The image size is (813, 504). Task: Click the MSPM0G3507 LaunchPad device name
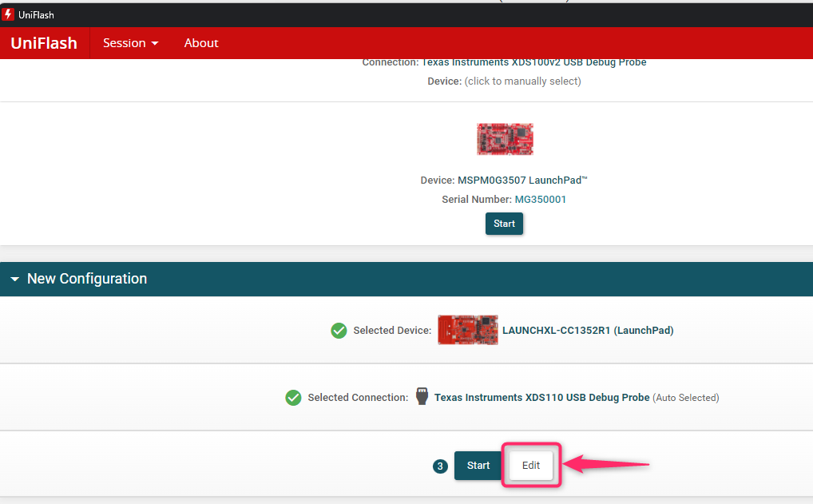point(522,181)
